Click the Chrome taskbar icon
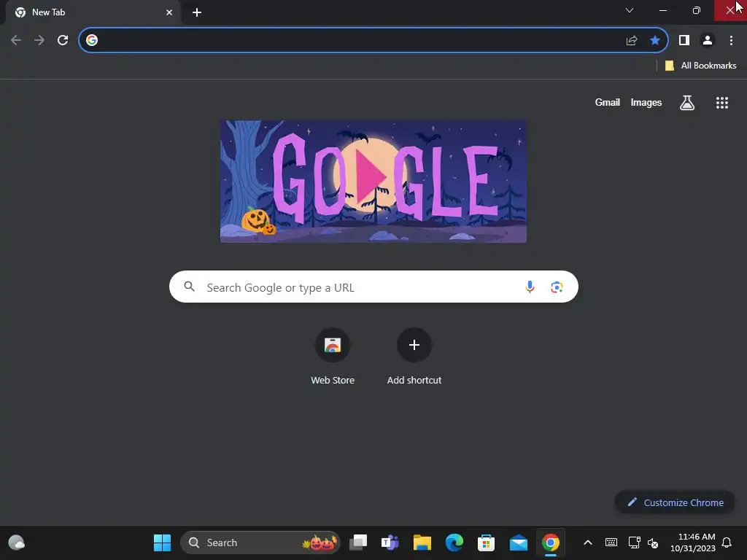 (550, 542)
